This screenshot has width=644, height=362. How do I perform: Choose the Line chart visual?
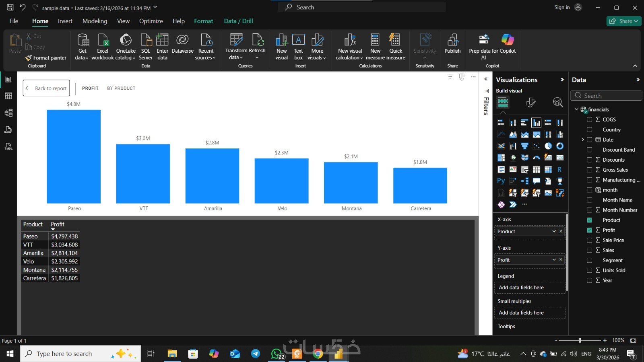click(501, 134)
